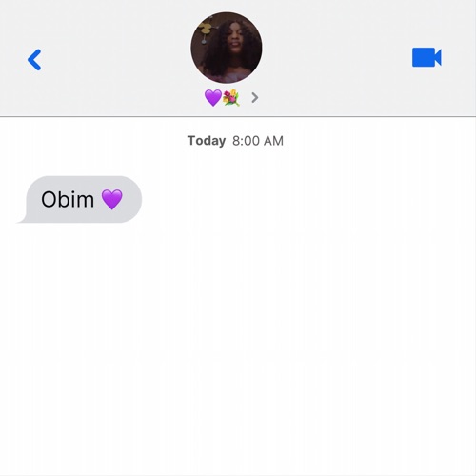Image resolution: width=476 pixels, height=476 pixels.
Task: Click the word "Obim" in the message
Action: pyautogui.click(x=68, y=199)
